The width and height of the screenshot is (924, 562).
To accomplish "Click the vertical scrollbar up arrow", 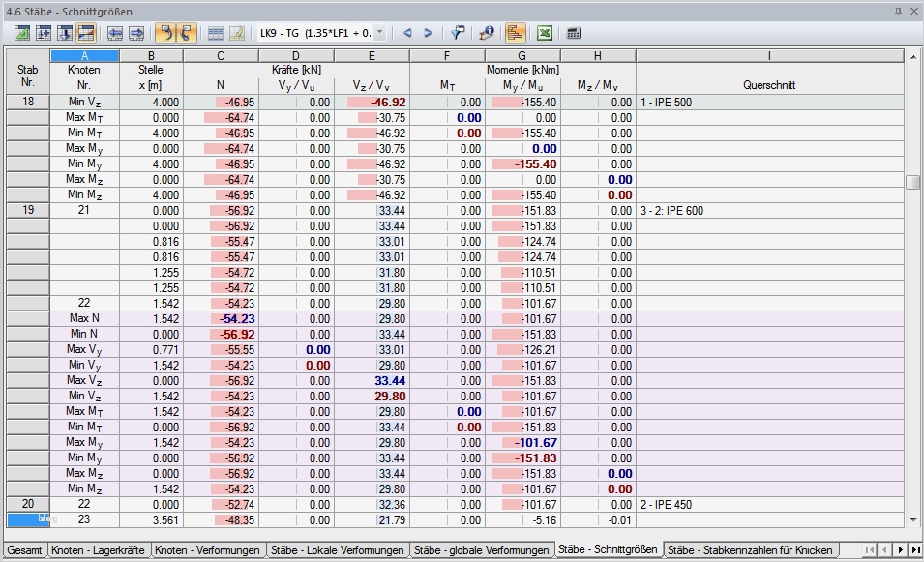I will (913, 56).
